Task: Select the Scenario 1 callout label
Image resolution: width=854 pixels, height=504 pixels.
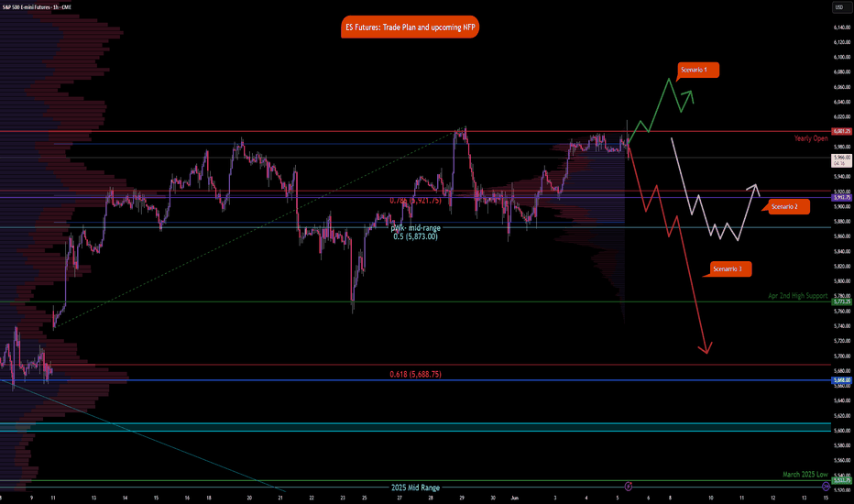Action: click(697, 71)
